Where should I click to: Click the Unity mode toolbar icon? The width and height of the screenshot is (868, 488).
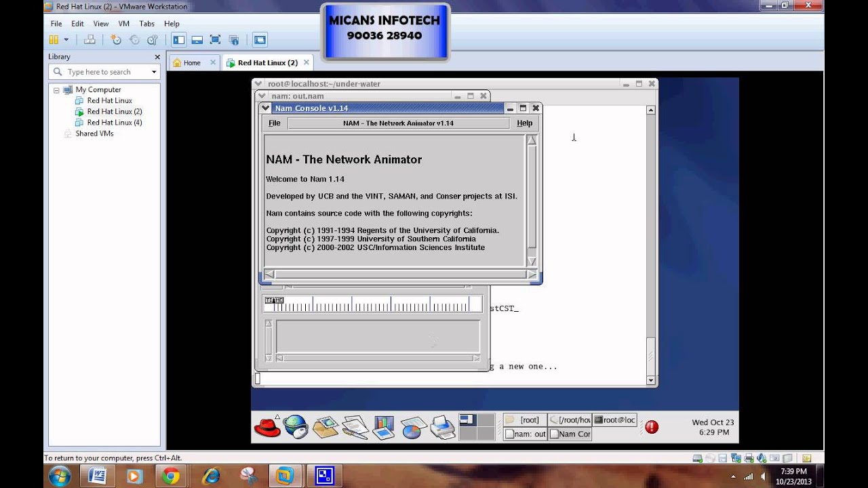pyautogui.click(x=234, y=40)
